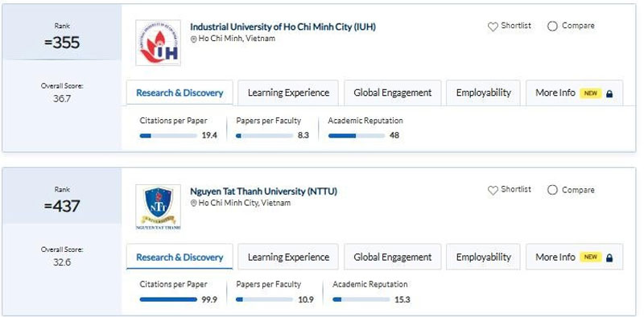
Task: Click the value 99.9 under Citations per Paper
Action: click(209, 300)
